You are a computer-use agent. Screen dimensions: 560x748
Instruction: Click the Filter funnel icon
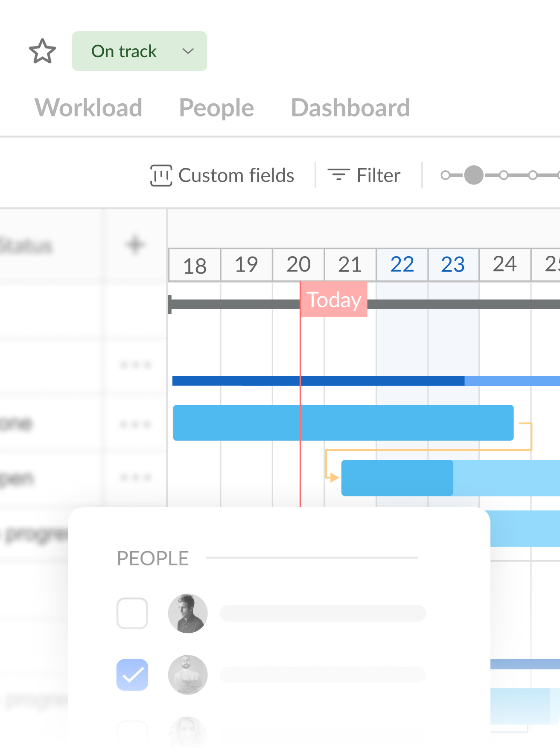338,175
